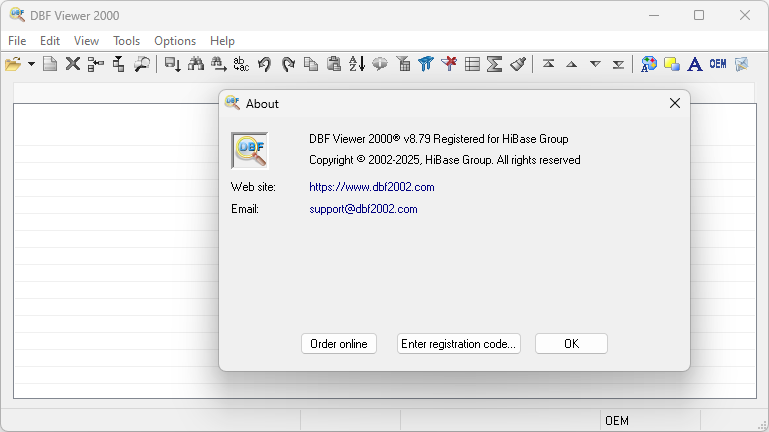This screenshot has height=432, width=769.
Task: Click the yellow and blue squares icon
Action: click(x=672, y=64)
